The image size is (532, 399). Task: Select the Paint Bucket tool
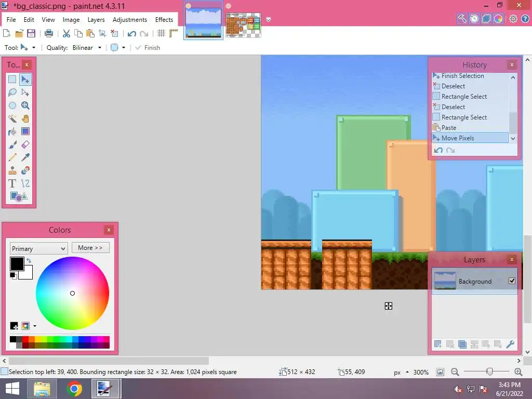pos(12,131)
